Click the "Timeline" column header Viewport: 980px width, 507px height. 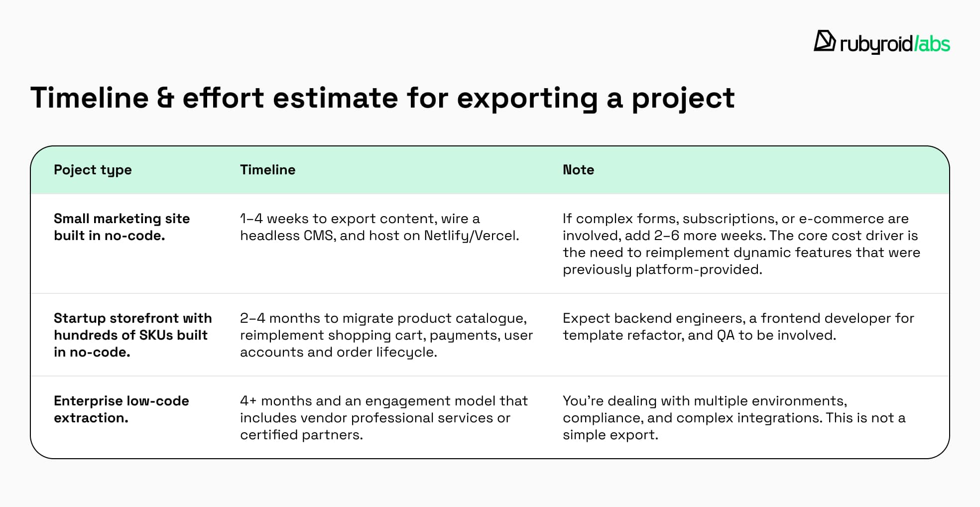(267, 170)
